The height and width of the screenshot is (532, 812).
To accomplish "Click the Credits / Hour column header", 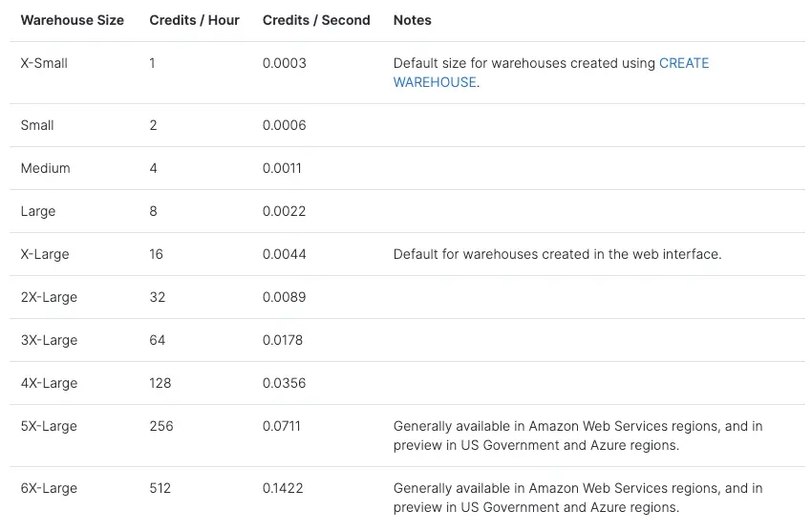I will click(x=195, y=20).
